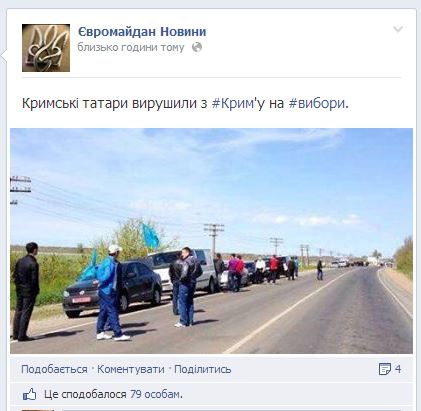Share the post via Поділитись
Viewport: 421px width, 411px height.
203,369
